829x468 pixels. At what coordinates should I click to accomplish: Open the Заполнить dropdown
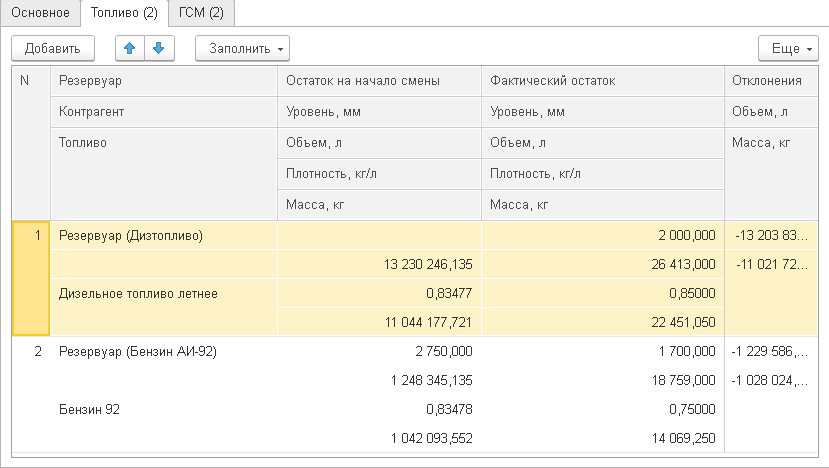coord(243,47)
